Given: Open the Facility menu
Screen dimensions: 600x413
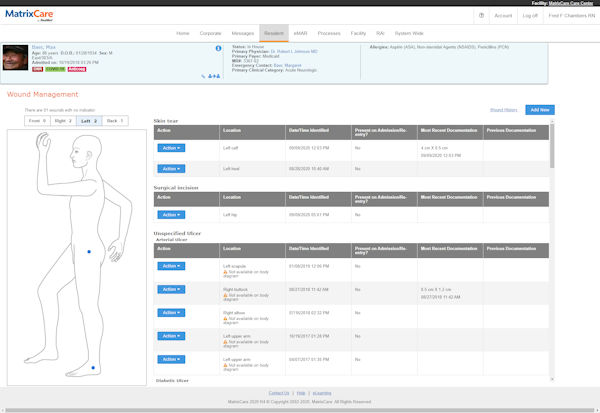Looking at the screenshot, I should click(x=358, y=33).
